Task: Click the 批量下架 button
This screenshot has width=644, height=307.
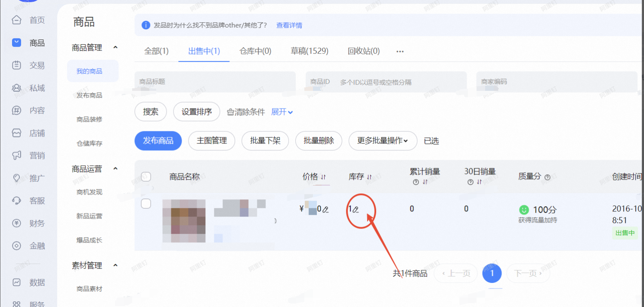Action: pyautogui.click(x=265, y=141)
